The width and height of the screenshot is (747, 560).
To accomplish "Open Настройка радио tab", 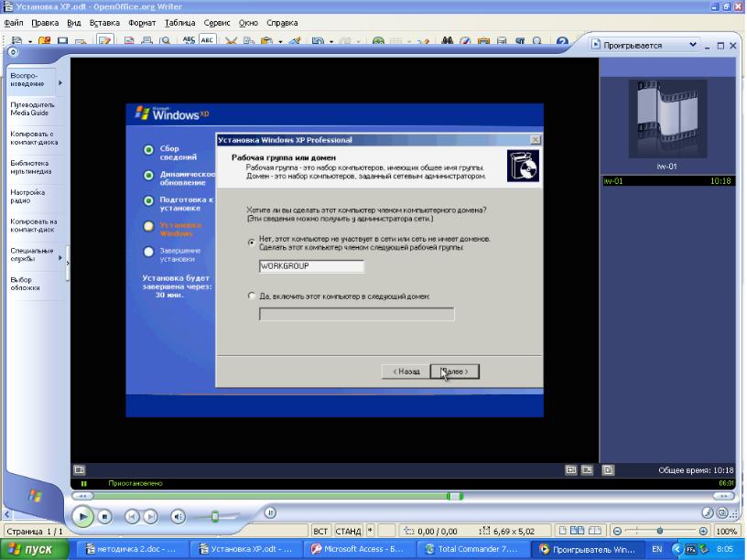I will coord(27,196).
